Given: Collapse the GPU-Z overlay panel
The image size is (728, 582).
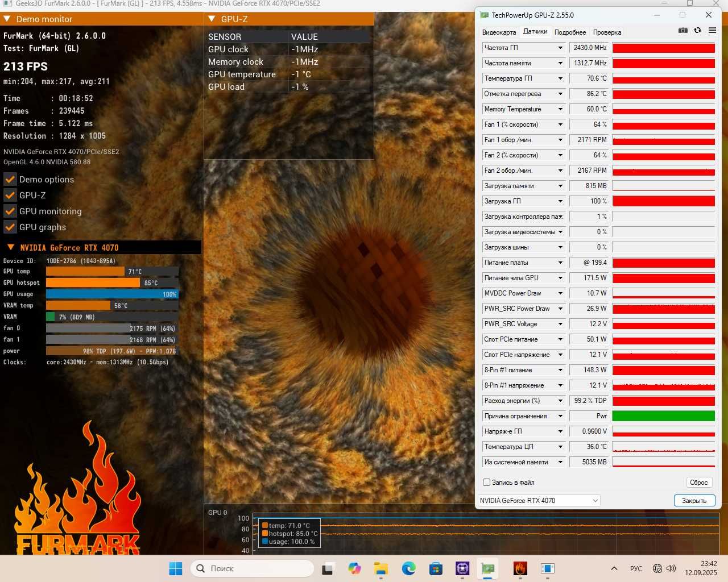Looking at the screenshot, I should tap(212, 19).
